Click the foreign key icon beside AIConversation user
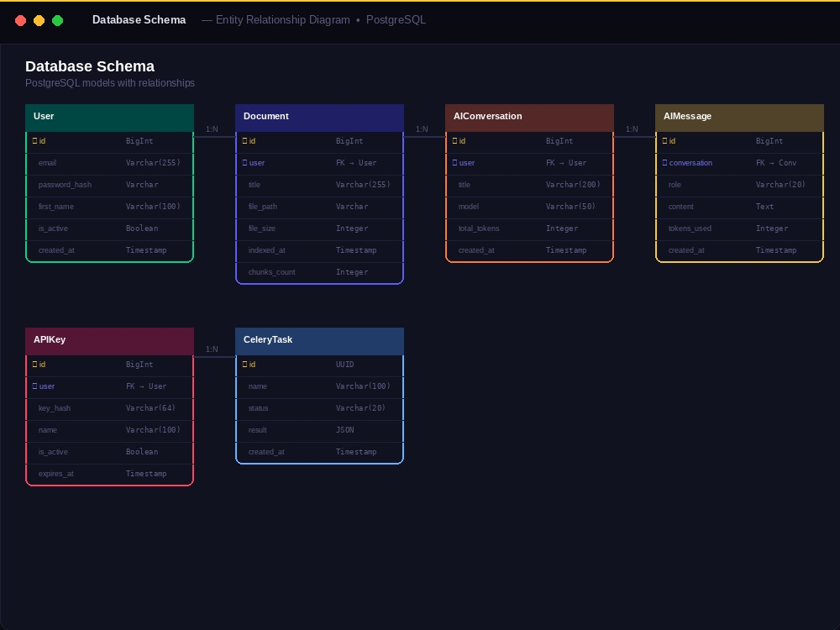Image resolution: width=840 pixels, height=630 pixels. coord(454,163)
